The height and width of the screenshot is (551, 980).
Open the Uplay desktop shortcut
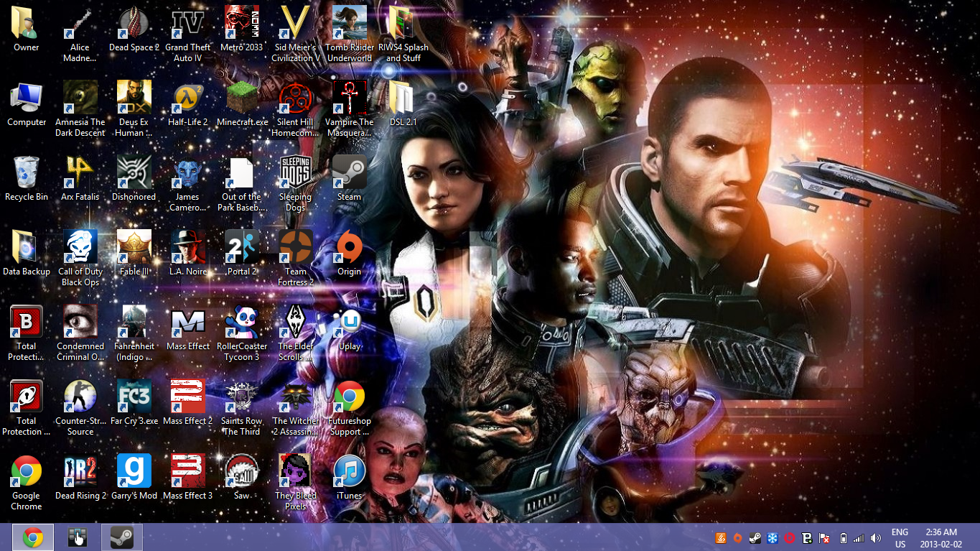350,329
